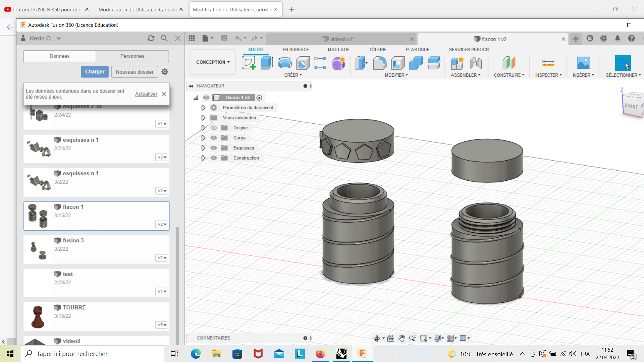Show the hidden Origine folder
Screen dimensions: 644x362
[x=214, y=128]
